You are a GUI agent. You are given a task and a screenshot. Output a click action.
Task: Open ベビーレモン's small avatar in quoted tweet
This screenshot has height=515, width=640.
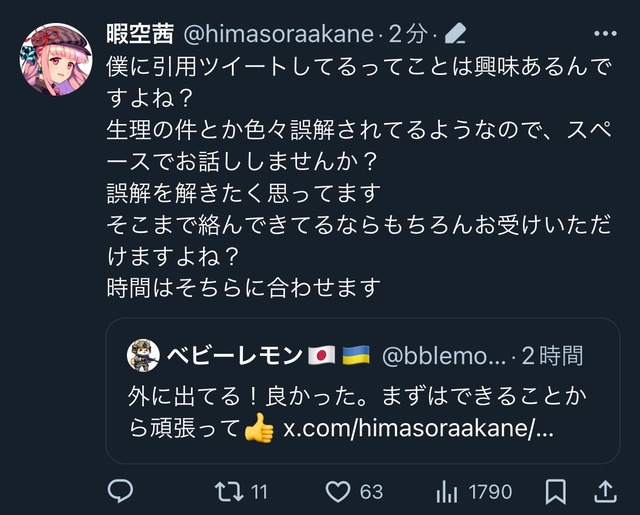point(143,355)
